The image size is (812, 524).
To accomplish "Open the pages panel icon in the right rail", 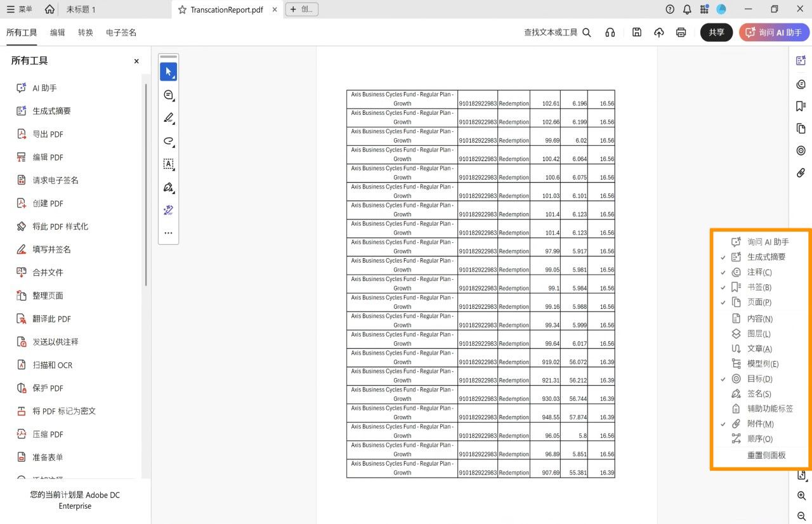I will click(801, 128).
